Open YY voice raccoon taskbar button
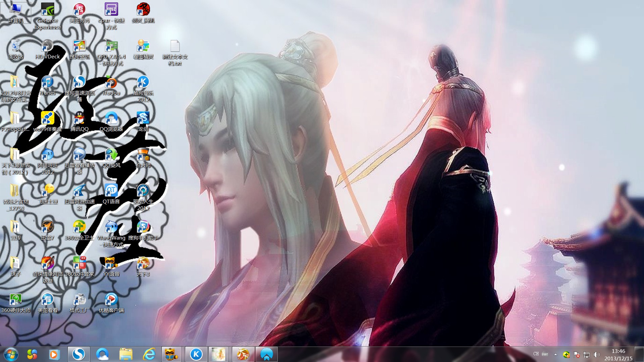 coord(171,354)
